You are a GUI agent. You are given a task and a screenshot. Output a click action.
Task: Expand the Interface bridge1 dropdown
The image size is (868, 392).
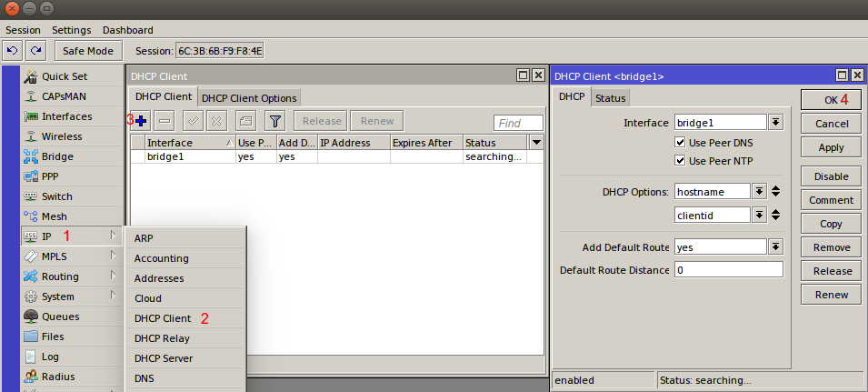775,122
